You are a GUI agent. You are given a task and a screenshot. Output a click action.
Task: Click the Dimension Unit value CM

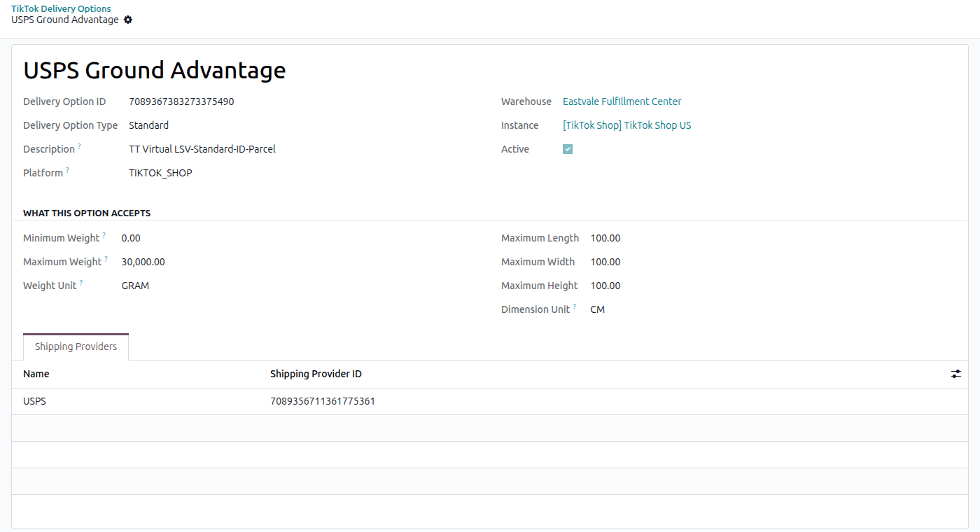coord(598,309)
